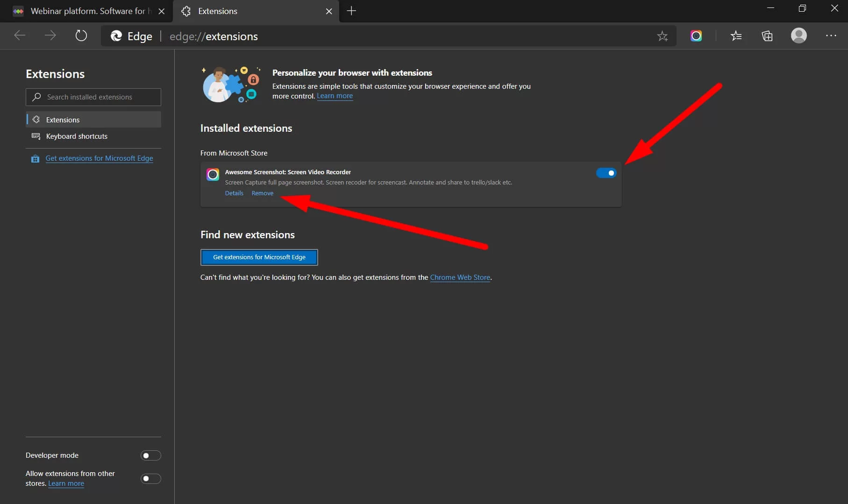Click Remove under Awesome Screenshot
848x504 pixels.
coord(262,193)
